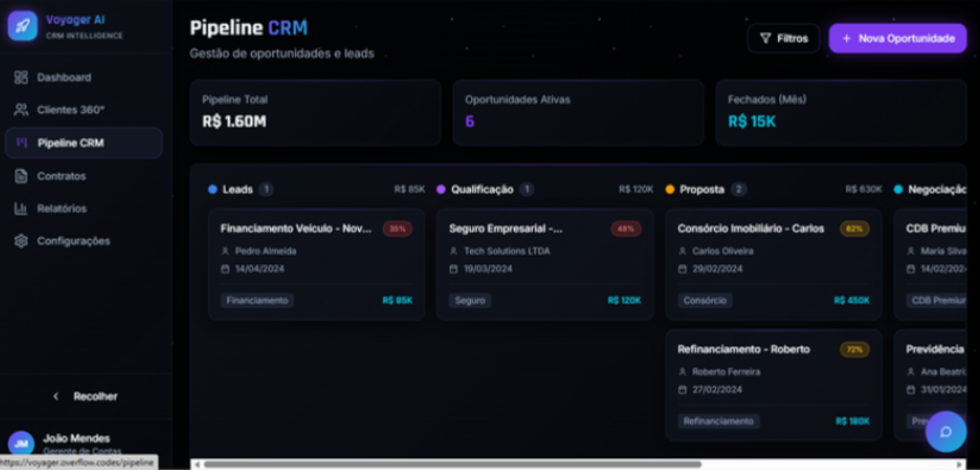The height and width of the screenshot is (470, 980).
Task: Click the R$ 450K card value
Action: pyautogui.click(x=851, y=301)
